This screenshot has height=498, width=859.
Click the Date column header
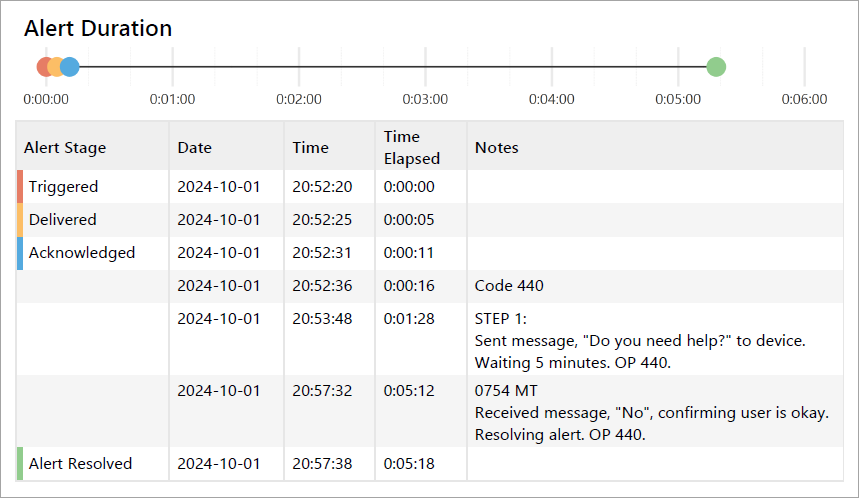(195, 147)
